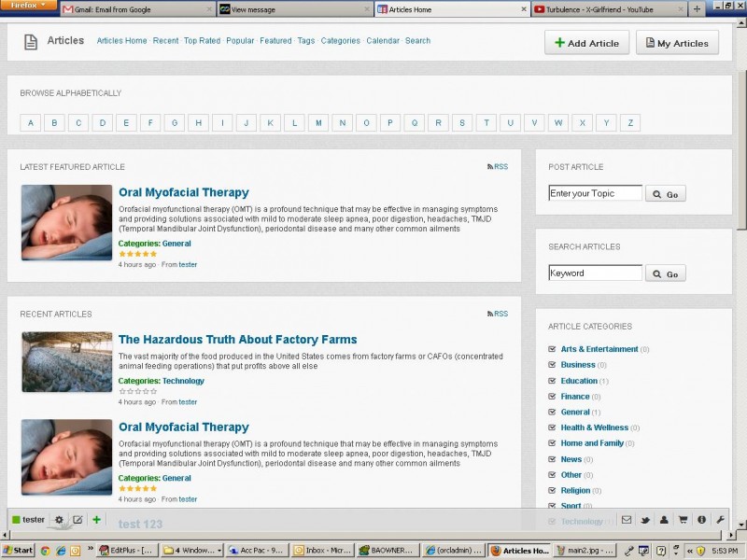Expand the 4 Windows taskbar group
747x560 pixels.
point(192,551)
